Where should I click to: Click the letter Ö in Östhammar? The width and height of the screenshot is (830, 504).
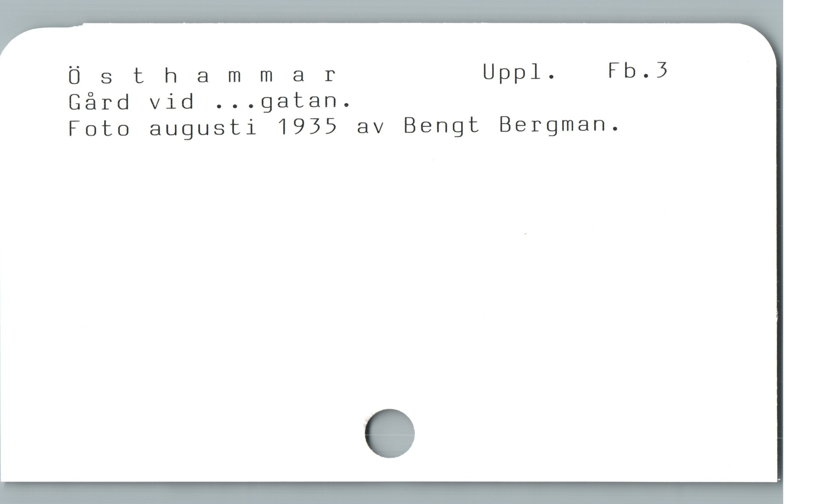(x=74, y=75)
